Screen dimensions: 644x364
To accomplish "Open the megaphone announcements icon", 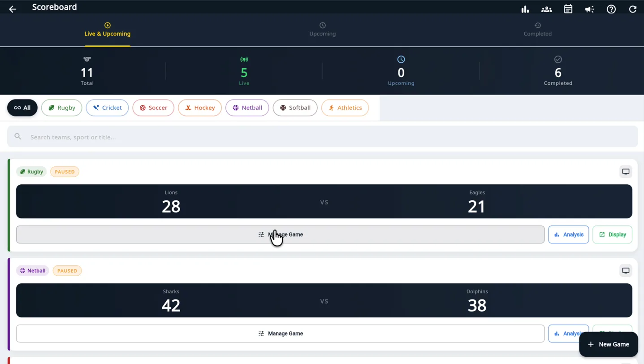I will [x=590, y=9].
